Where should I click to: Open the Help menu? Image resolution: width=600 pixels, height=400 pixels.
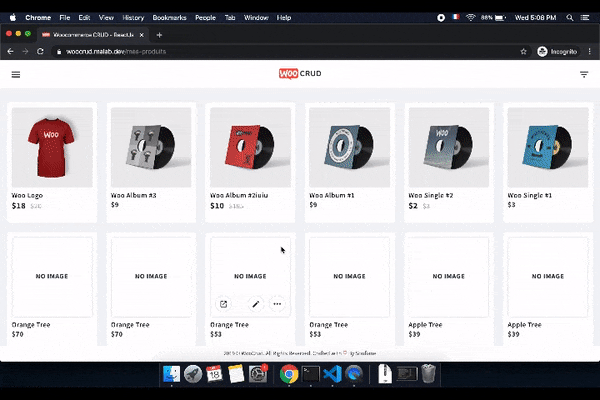[284, 18]
